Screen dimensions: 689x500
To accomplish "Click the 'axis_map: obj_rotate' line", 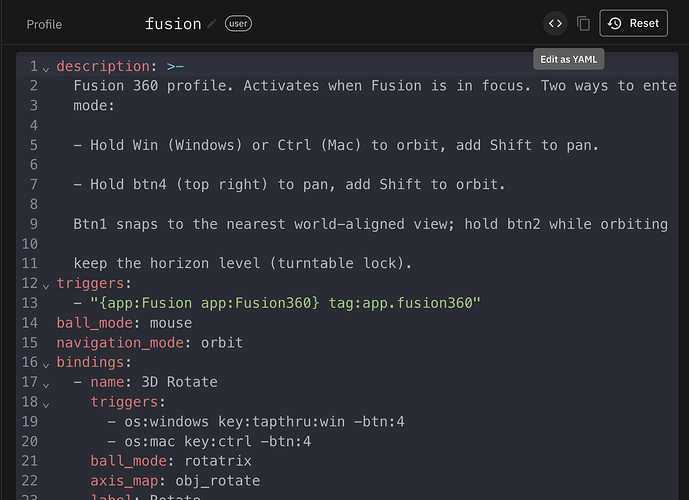I will coord(175,481).
